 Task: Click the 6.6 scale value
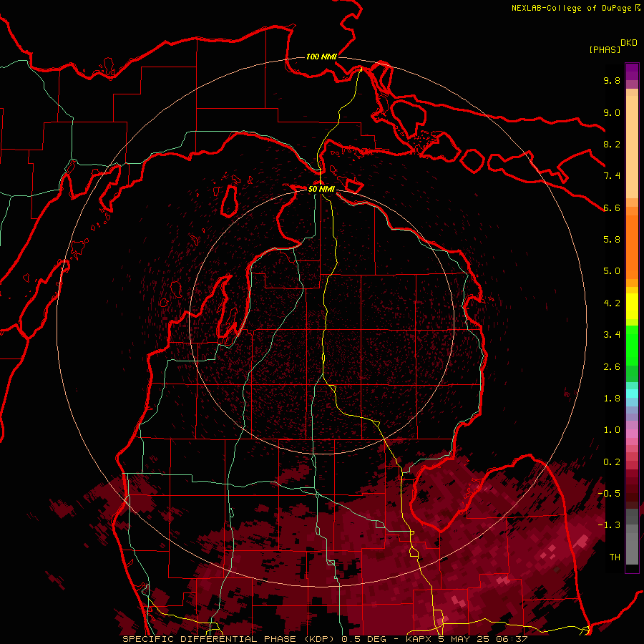pos(612,208)
